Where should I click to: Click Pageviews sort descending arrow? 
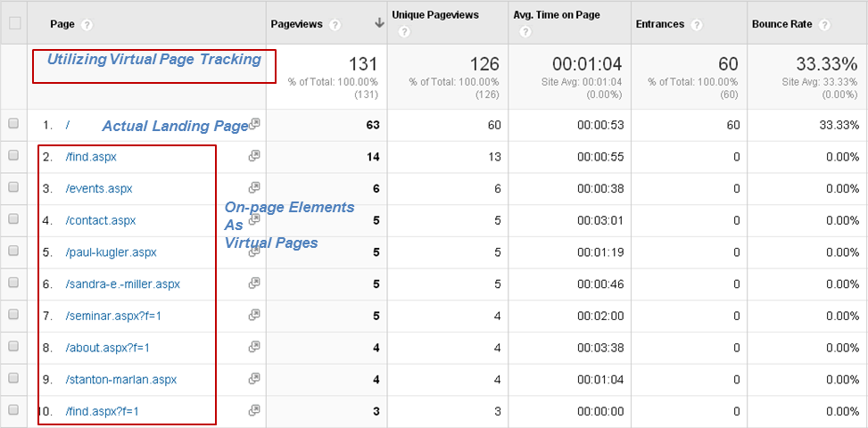379,23
